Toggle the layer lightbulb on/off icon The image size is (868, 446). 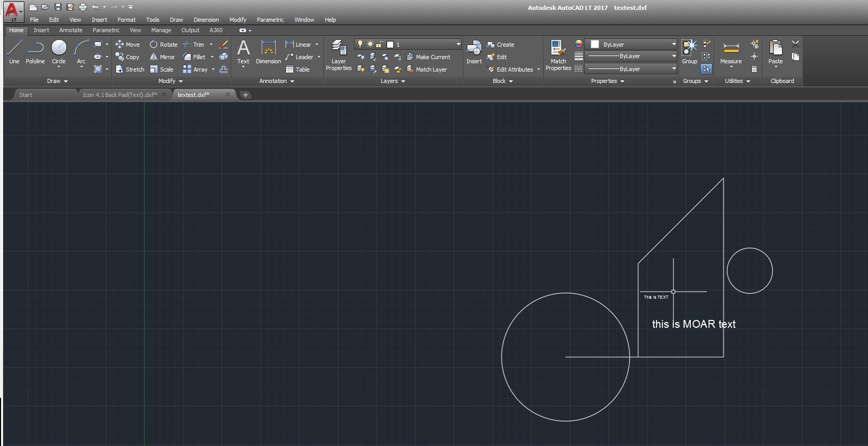(360, 45)
